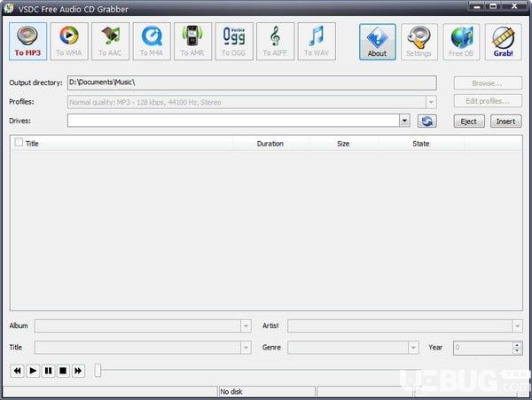This screenshot has width=532, height=400.
Task: Click the playback position slider handle
Action: (x=98, y=371)
